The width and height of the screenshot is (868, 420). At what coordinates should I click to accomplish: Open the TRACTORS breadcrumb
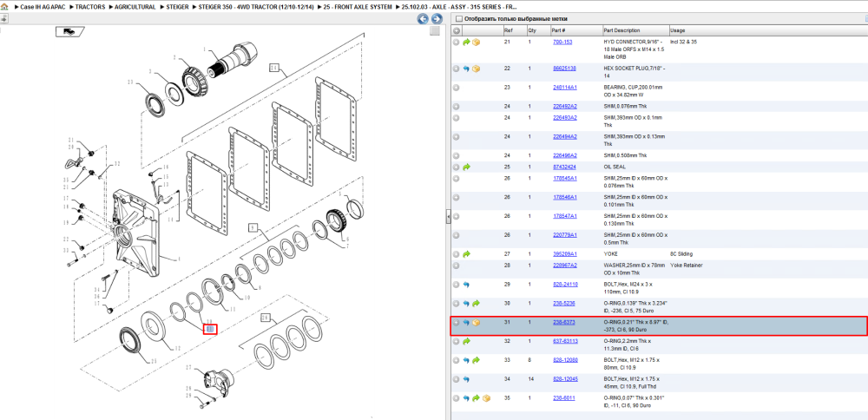tap(90, 7)
